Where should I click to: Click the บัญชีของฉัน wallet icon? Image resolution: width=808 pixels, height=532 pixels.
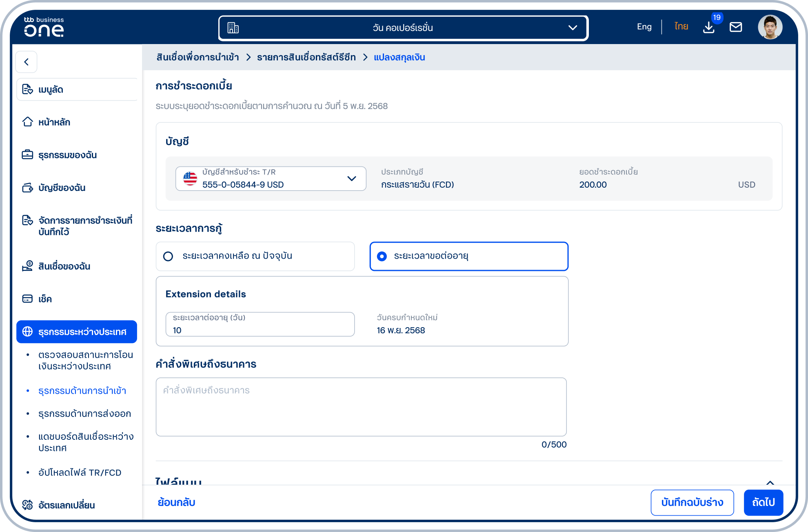[x=27, y=188]
